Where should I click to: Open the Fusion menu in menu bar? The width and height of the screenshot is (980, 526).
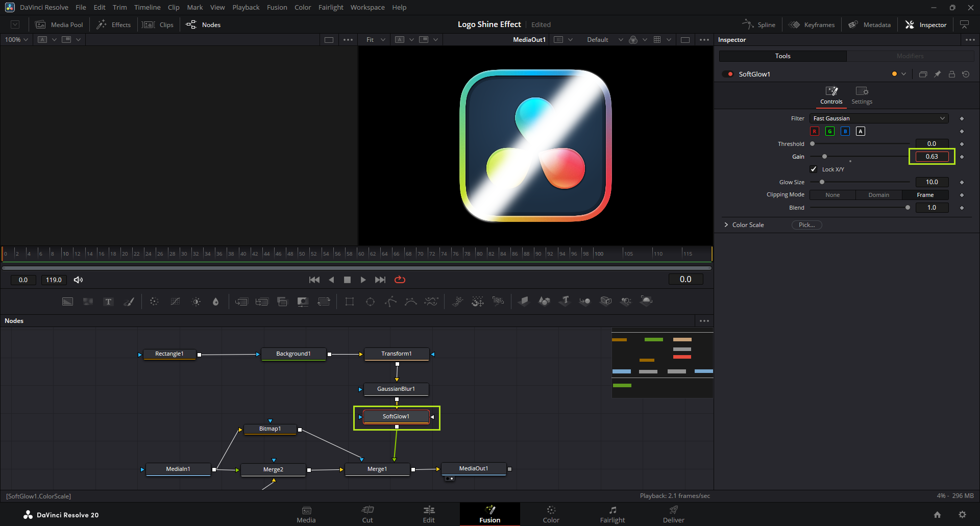click(x=277, y=8)
